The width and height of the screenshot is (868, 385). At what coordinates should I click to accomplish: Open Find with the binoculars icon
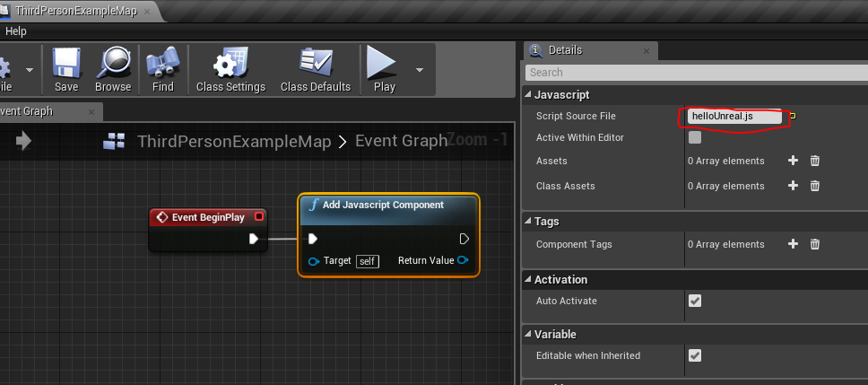tap(163, 70)
